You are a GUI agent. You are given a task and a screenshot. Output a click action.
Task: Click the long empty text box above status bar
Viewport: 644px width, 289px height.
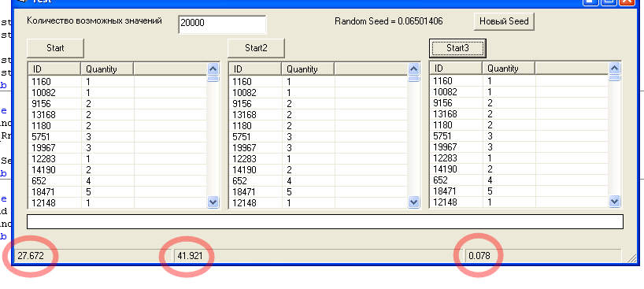coord(325,221)
